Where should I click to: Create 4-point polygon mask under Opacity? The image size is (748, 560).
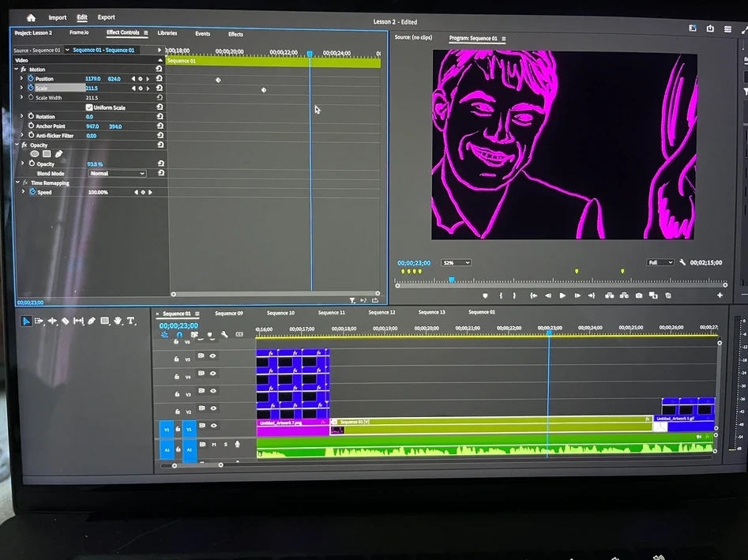[x=47, y=154]
